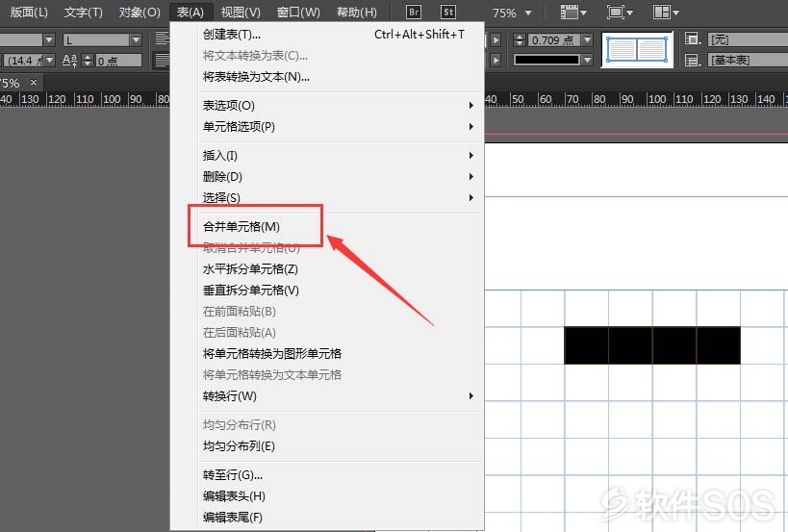Viewport: 788px width, 532px height.
Task: Close the 75% document tab
Action: tap(34, 82)
